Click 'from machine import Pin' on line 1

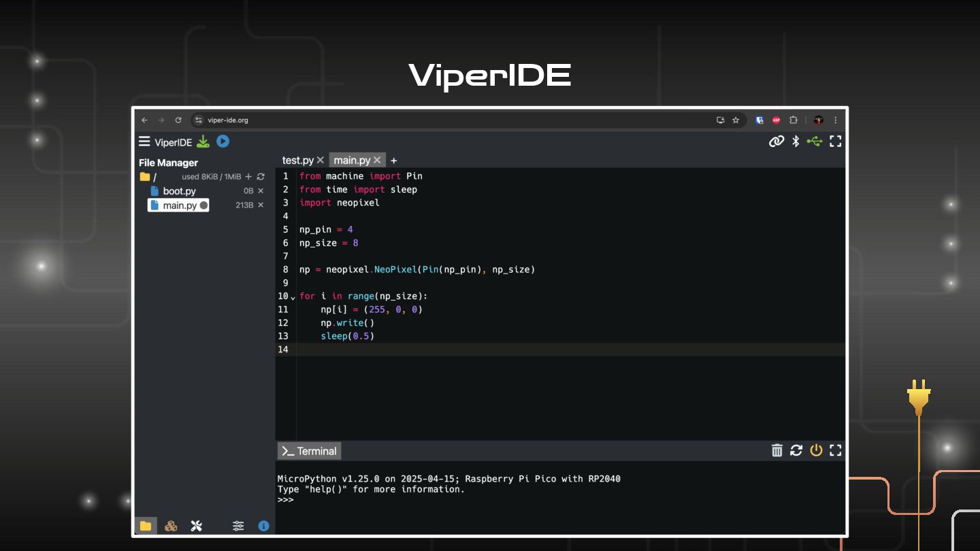[x=361, y=176]
